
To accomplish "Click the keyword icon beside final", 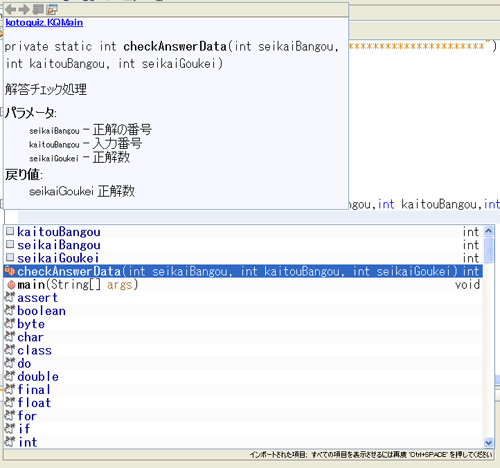I will click(x=10, y=389).
